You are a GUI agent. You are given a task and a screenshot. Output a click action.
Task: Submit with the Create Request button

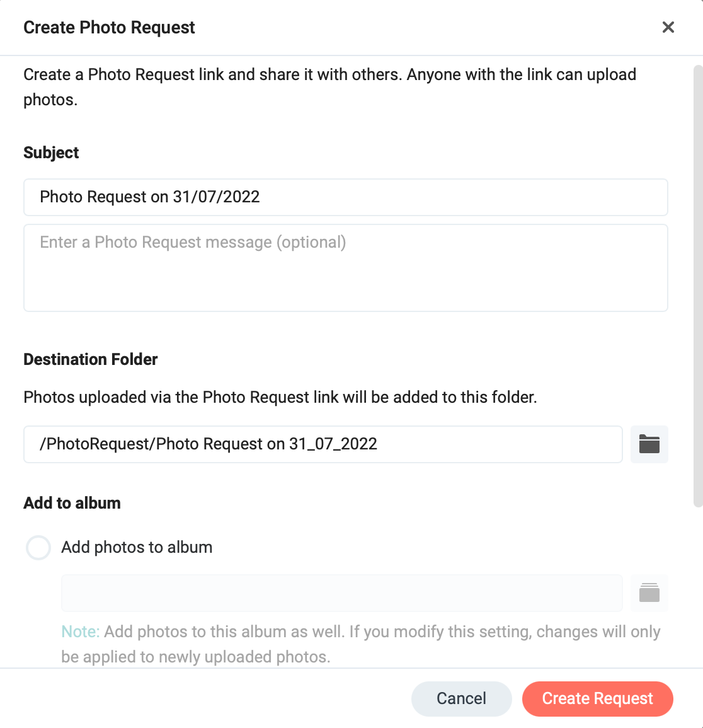598,699
